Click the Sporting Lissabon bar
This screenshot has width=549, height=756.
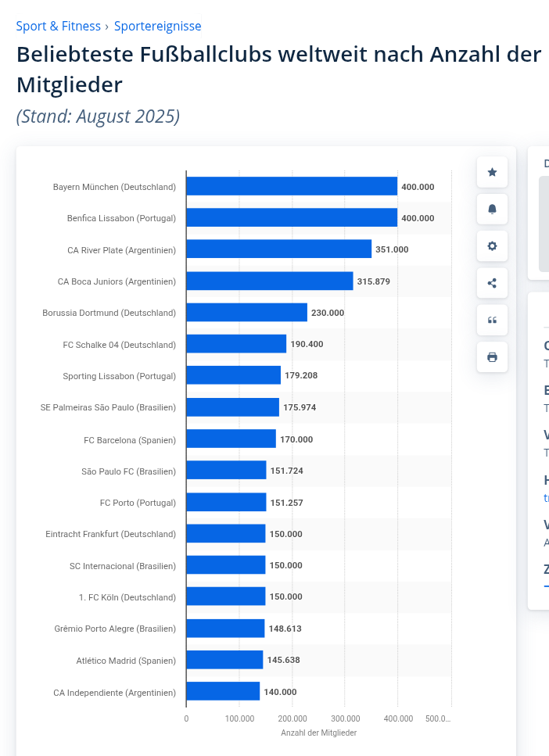click(233, 375)
